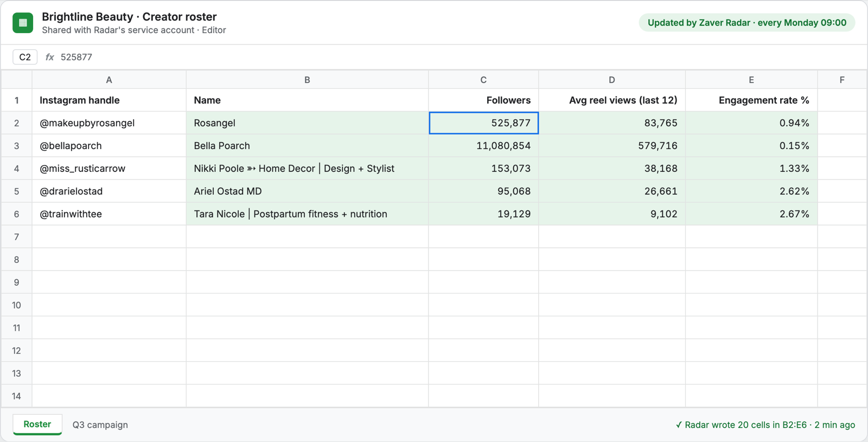Click the Brightline Beauty · Creator roster title

129,17
